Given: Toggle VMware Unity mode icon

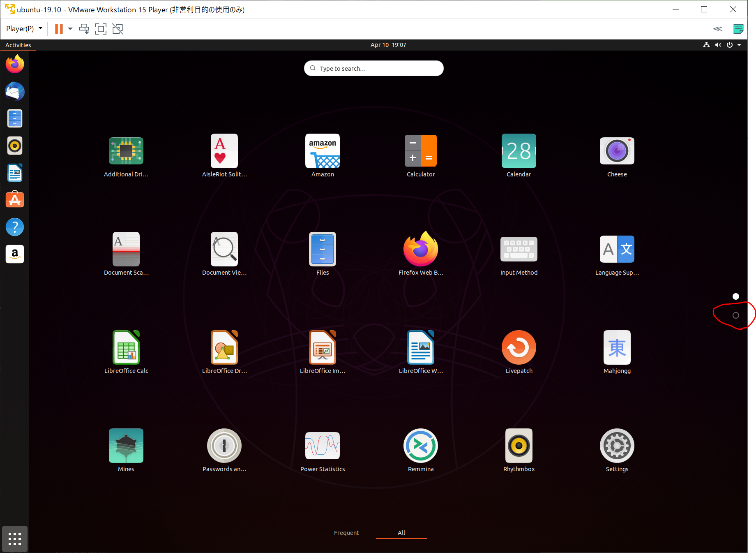Looking at the screenshot, I should point(118,29).
